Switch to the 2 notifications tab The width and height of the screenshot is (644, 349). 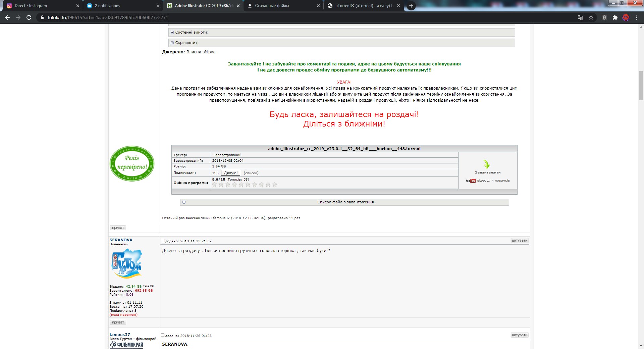tap(122, 6)
